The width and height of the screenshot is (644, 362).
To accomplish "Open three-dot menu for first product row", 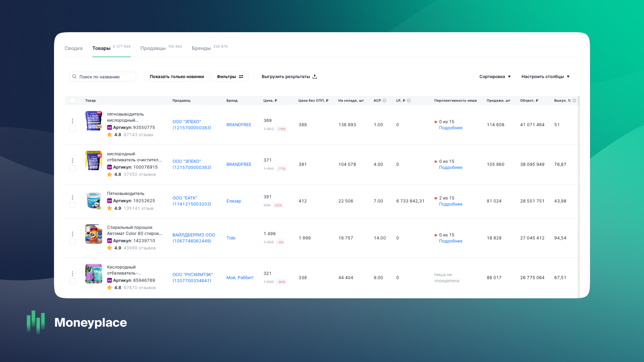I will point(72,121).
